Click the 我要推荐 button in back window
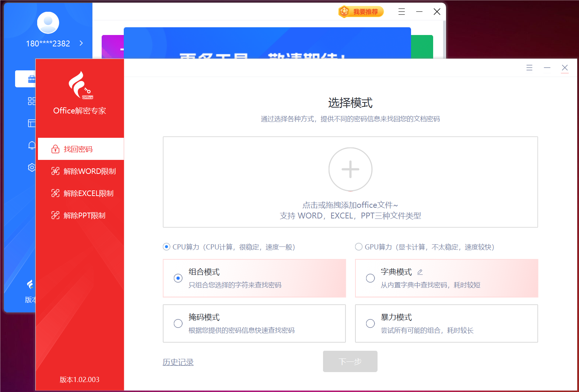579x392 pixels. [361, 12]
